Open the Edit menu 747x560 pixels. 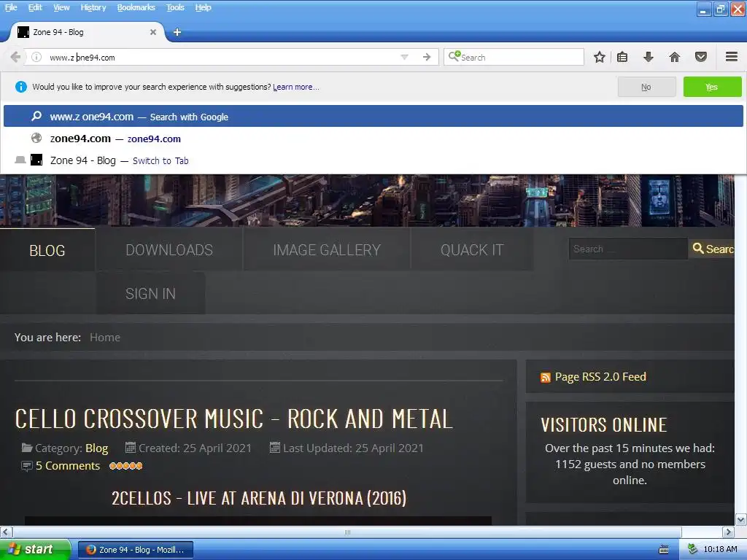click(x=35, y=7)
